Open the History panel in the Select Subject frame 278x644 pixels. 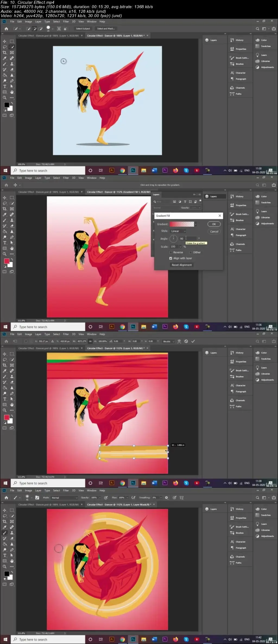tap(237, 40)
